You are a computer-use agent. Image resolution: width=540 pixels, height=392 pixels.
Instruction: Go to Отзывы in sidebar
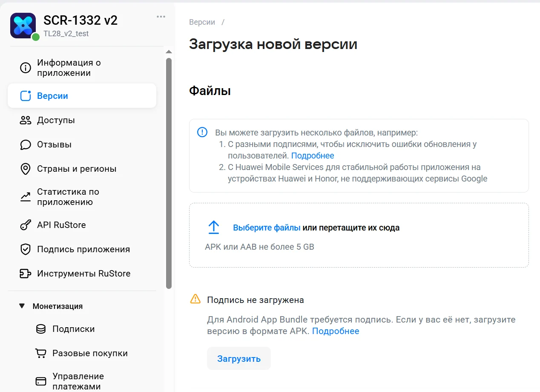(x=82, y=144)
